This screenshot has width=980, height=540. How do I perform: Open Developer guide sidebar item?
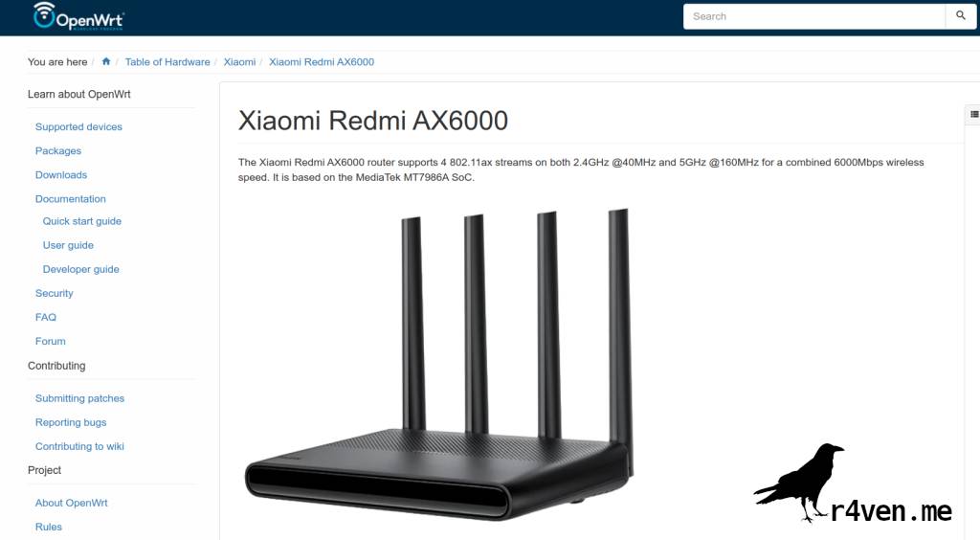[81, 269]
